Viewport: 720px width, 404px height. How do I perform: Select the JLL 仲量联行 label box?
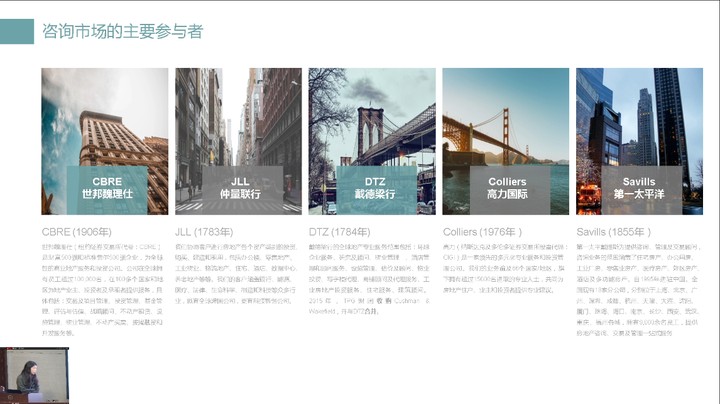click(242, 190)
